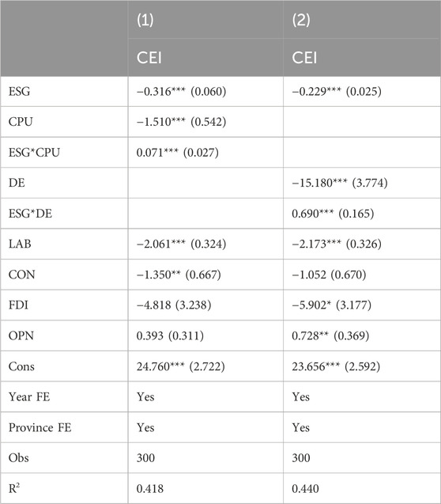Select the Obs row label
441x504 pixels.
19,458
